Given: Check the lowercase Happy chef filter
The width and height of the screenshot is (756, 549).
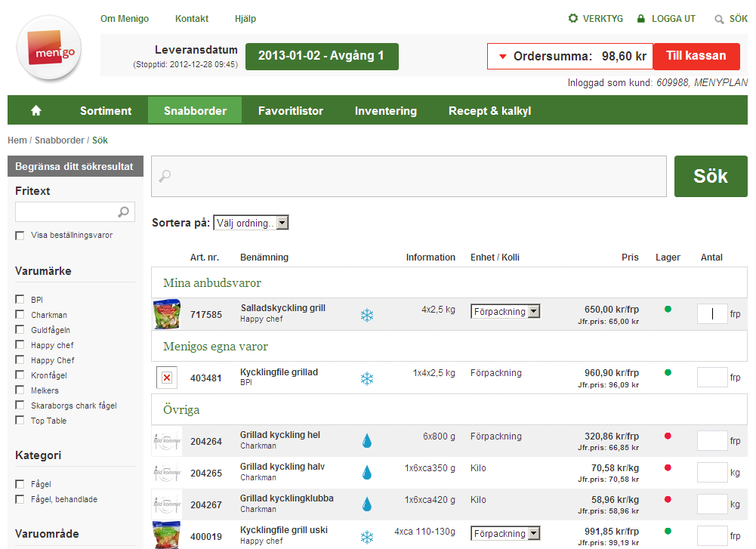Looking at the screenshot, I should [20, 344].
